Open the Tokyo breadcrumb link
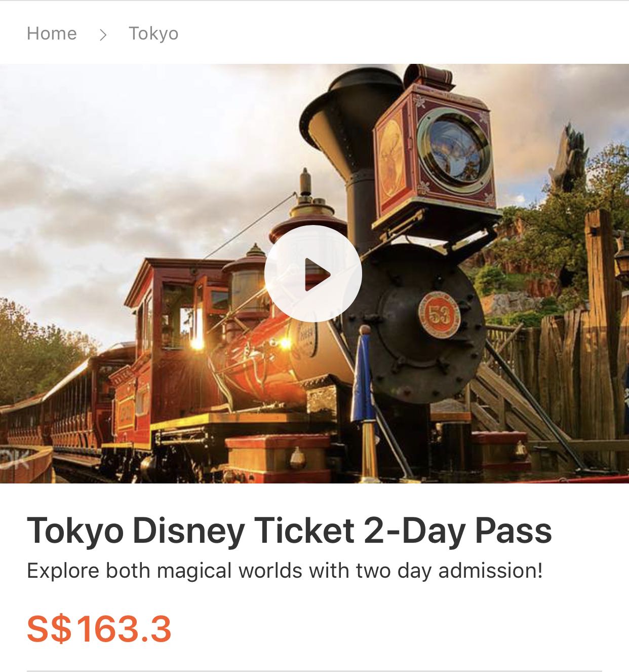The height and width of the screenshot is (672, 629). click(153, 33)
